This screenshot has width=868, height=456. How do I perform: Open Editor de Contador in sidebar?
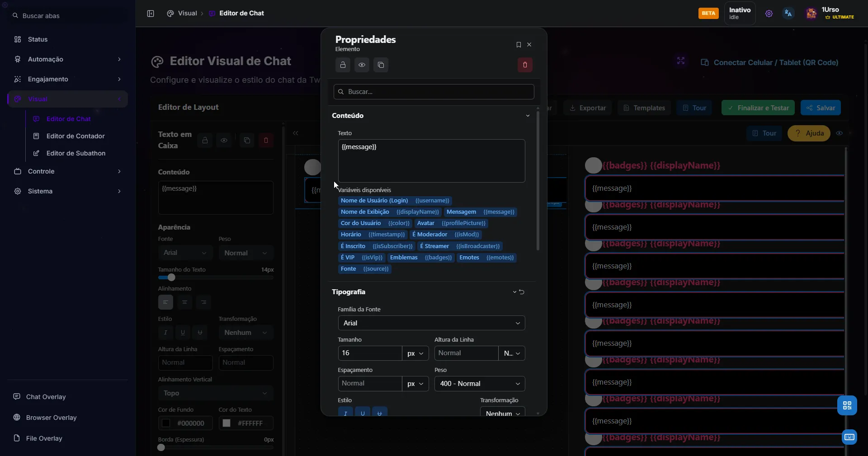[x=75, y=136]
